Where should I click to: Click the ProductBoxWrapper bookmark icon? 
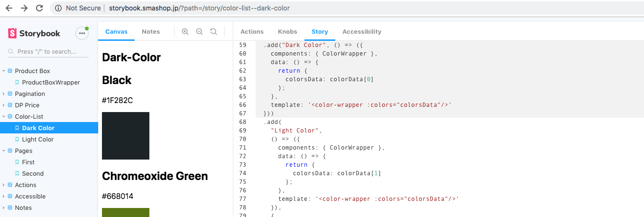coord(17,82)
